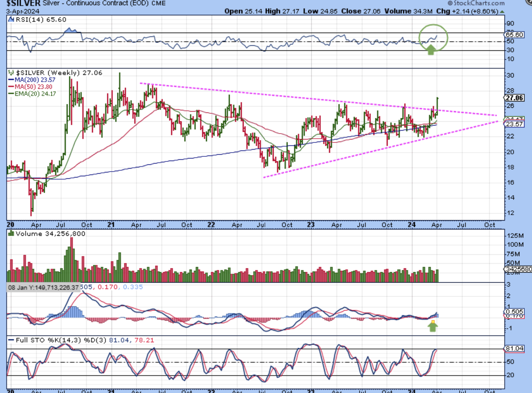
Task: Click the 0.505 MACD value tag
Action: pos(514,312)
